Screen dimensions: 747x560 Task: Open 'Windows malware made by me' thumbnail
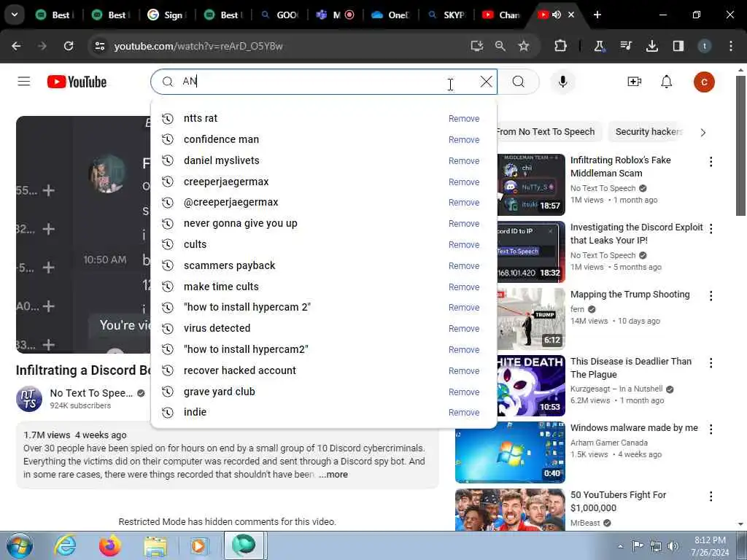pyautogui.click(x=510, y=452)
